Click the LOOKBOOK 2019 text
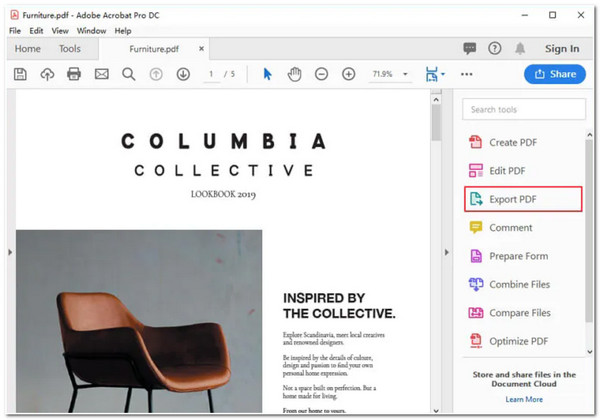The image size is (600, 420). point(223,194)
